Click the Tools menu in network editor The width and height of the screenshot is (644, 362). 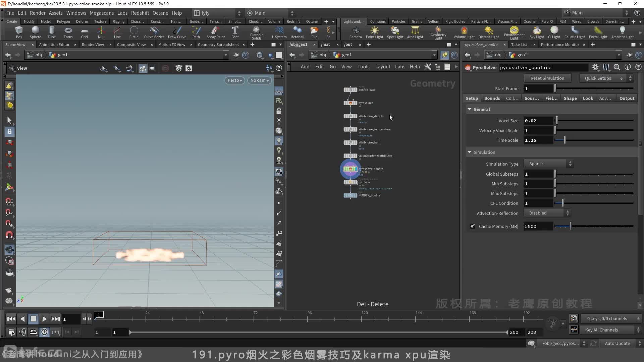[x=363, y=67]
